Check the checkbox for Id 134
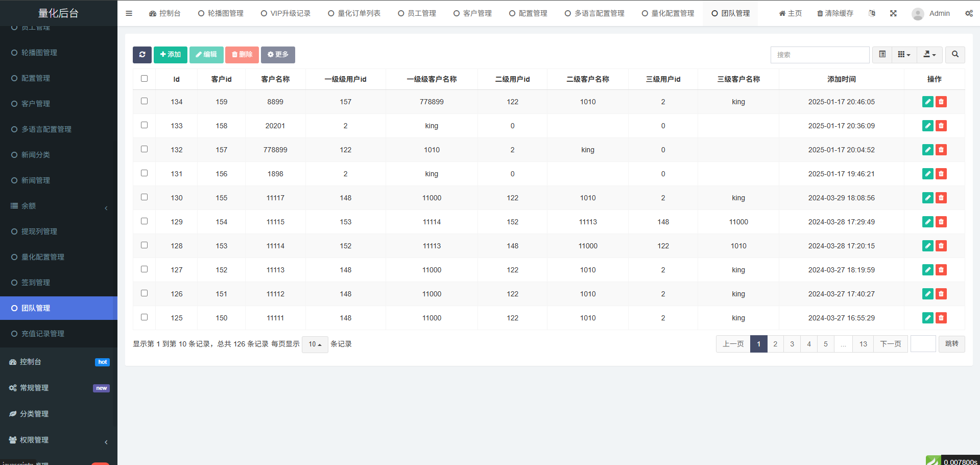Viewport: 980px width, 465px height. pos(144,101)
